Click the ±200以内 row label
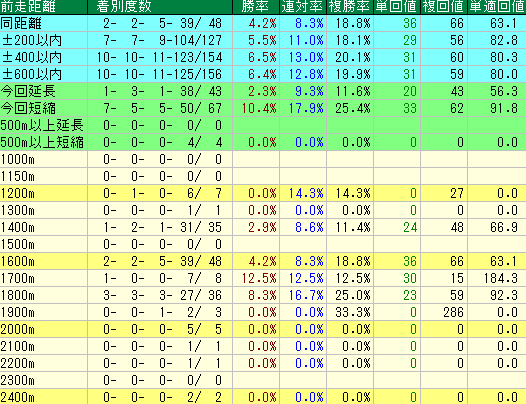 [x=32, y=41]
